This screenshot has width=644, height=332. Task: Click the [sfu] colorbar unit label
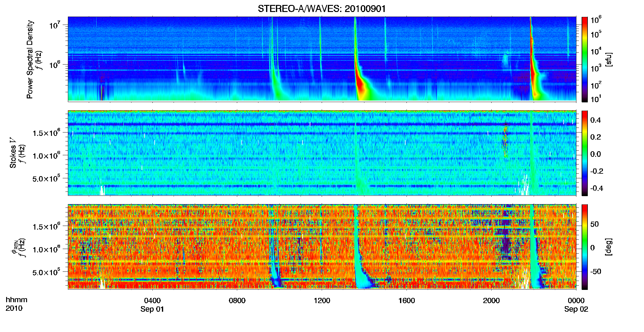609,59
